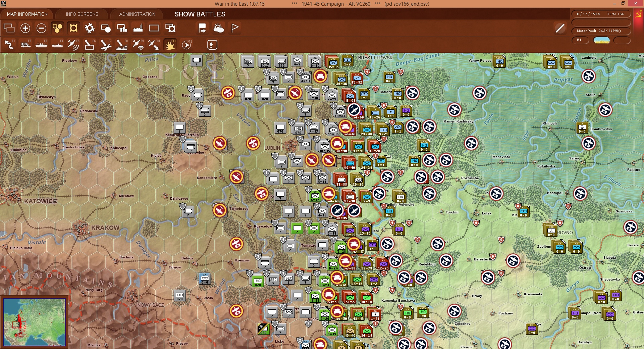Screen dimensions: 644x349
Task: Select the LUBLIN city label
Action: coord(272,148)
